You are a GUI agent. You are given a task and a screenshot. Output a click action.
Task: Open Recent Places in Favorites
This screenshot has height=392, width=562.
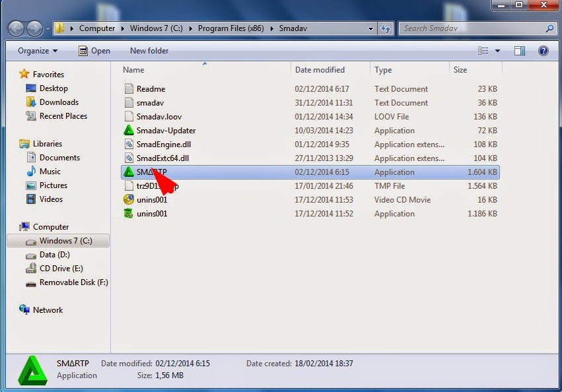click(63, 116)
